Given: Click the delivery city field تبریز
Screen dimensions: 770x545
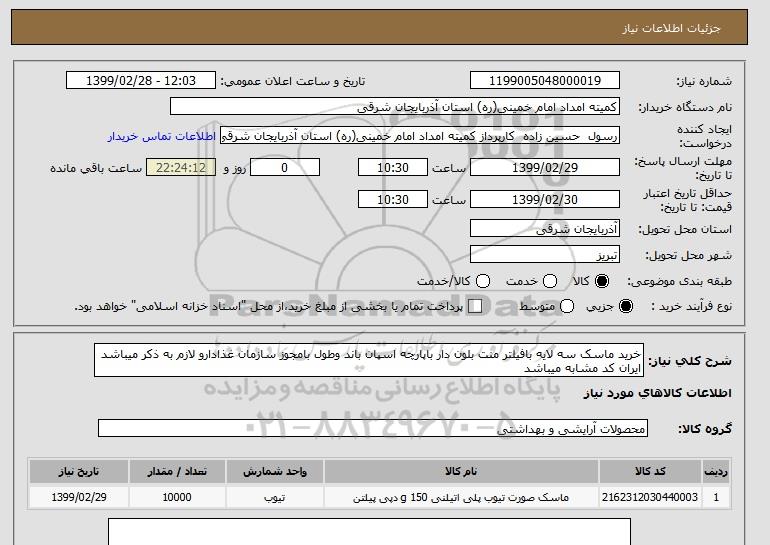Looking at the screenshot, I should click(x=545, y=255).
